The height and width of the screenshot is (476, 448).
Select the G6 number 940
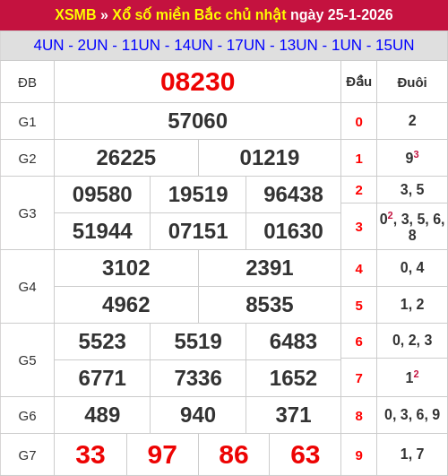point(198,415)
